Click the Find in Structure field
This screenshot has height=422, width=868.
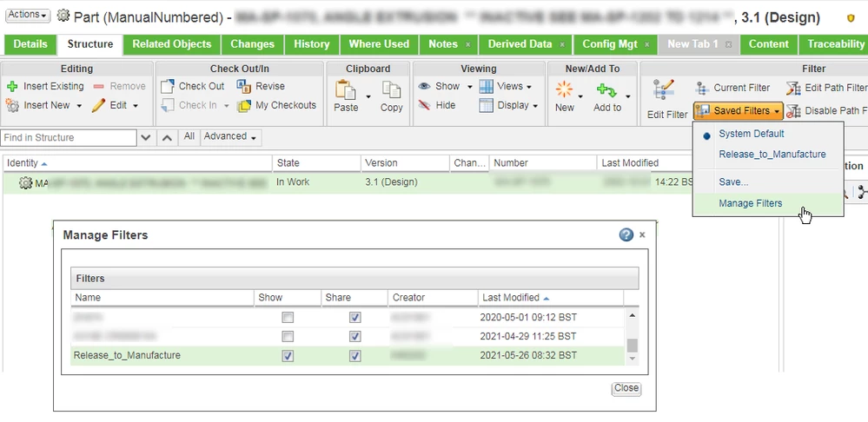69,138
